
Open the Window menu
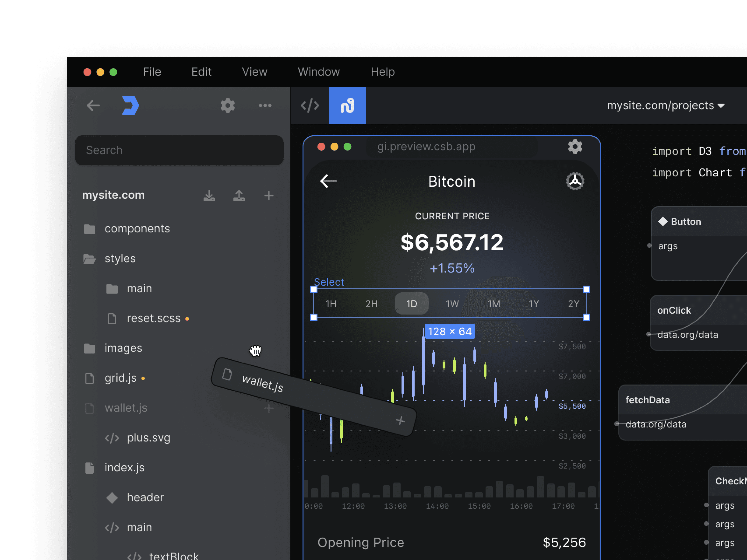(x=318, y=72)
